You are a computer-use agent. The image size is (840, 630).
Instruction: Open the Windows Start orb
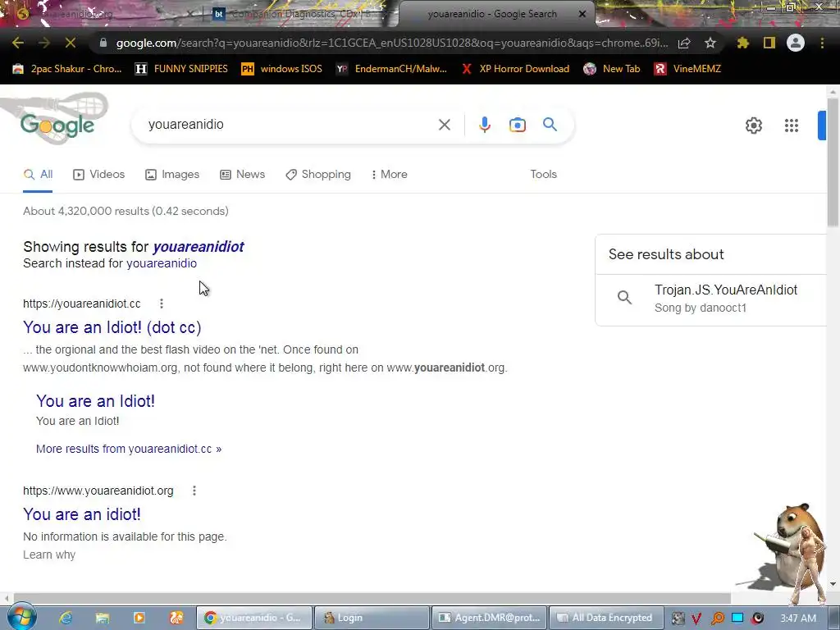coord(22,617)
